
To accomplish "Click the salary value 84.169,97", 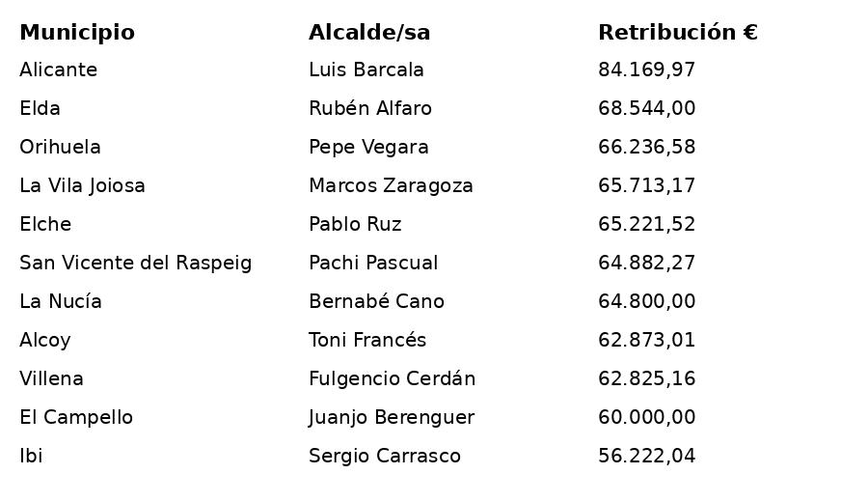I will point(646,70).
